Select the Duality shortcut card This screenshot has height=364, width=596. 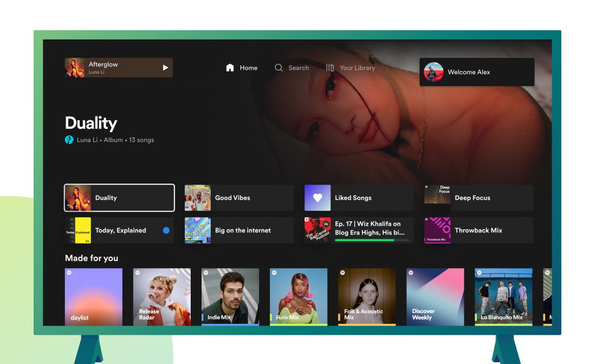[x=119, y=198]
